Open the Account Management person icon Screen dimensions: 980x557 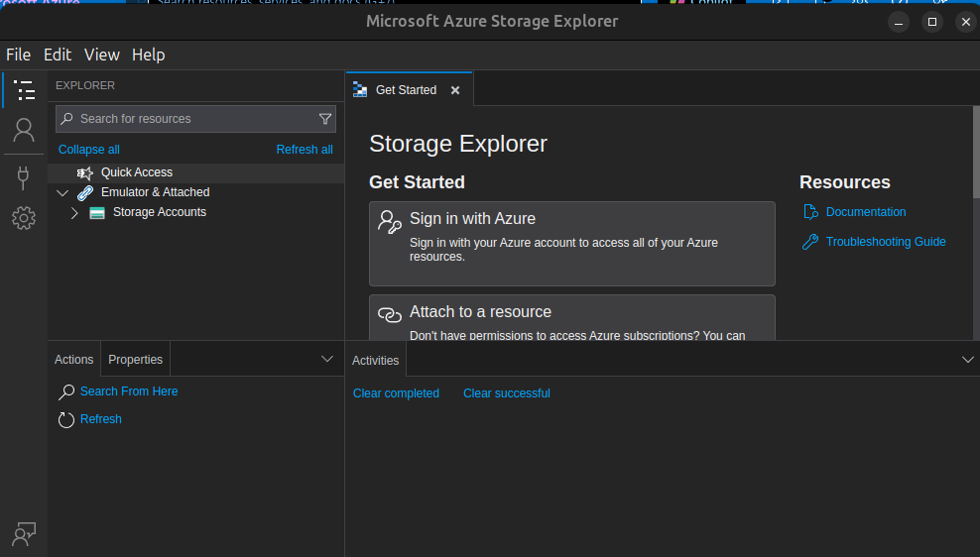24,130
